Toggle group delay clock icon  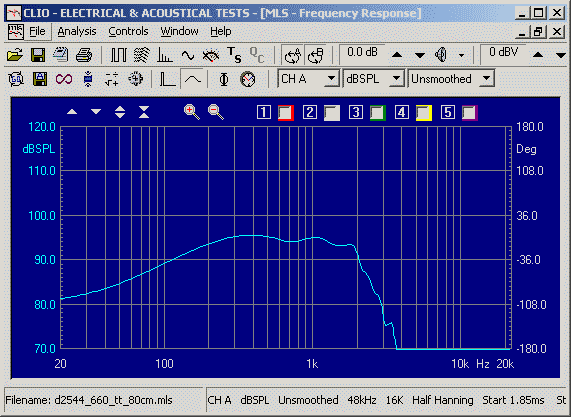248,79
